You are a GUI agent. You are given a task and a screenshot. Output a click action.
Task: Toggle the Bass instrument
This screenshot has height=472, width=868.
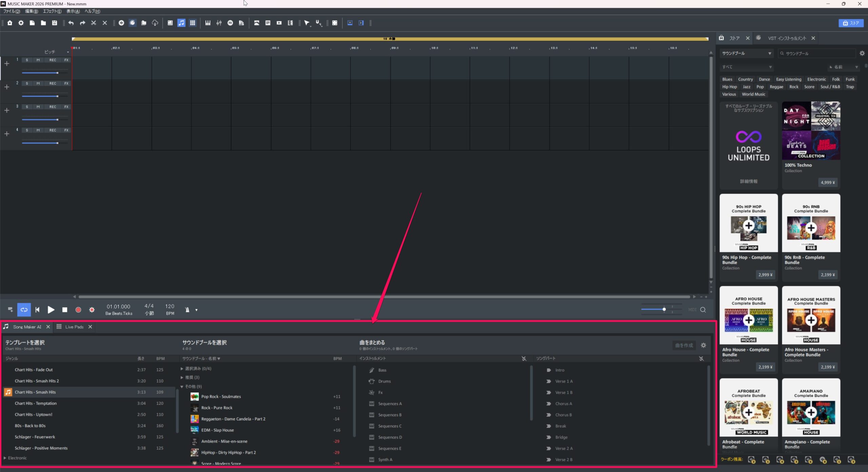[x=382, y=370]
